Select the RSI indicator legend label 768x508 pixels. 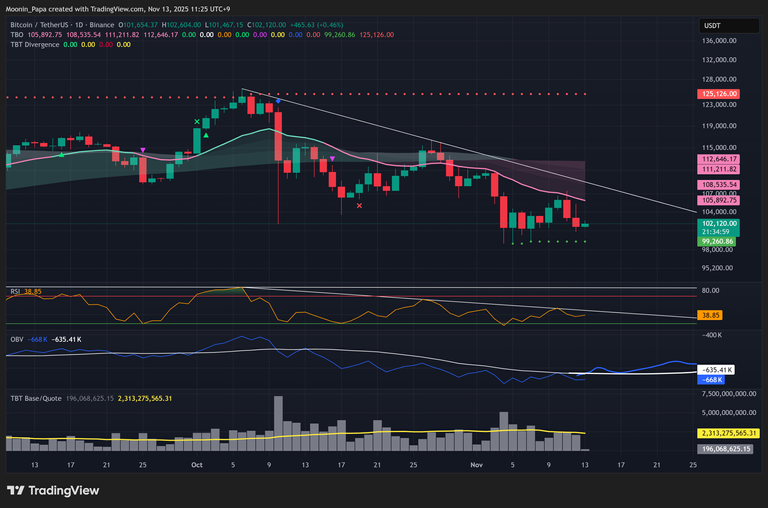(16, 291)
